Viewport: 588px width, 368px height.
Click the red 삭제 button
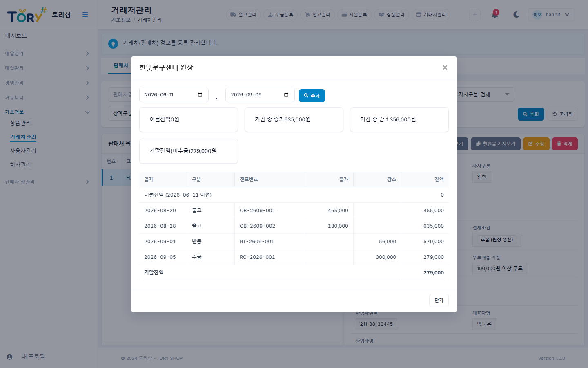coord(565,144)
